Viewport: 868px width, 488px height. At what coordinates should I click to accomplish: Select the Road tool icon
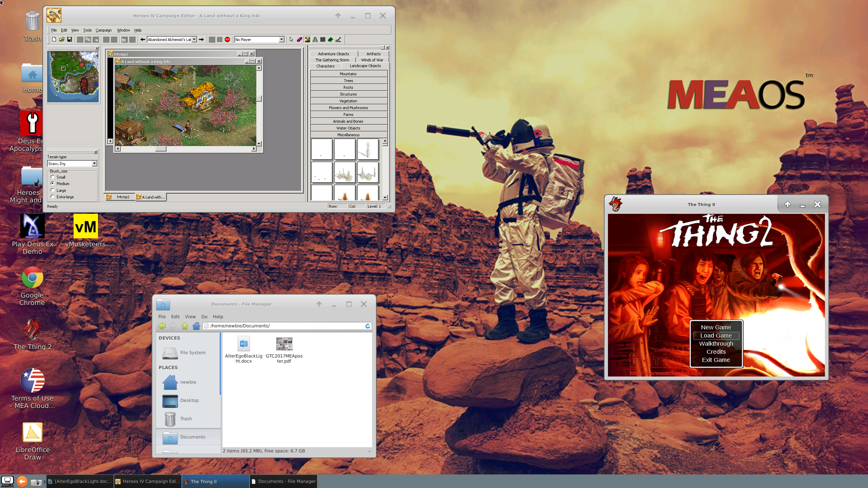(315, 40)
